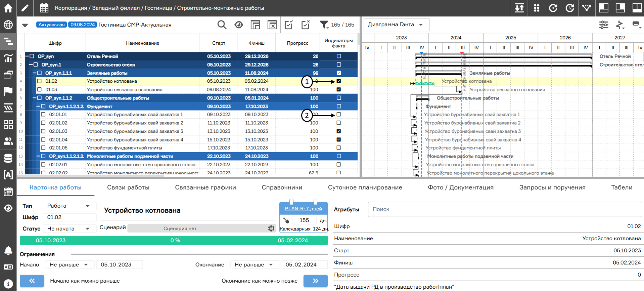Open scenario gear settings icon

pos(271,228)
